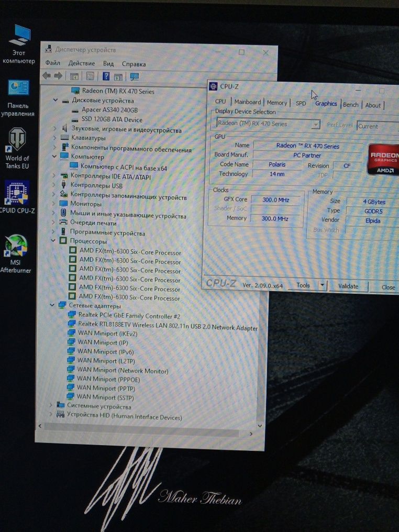
Task: Select WAN Miniport (PPPOE)
Action: click(104, 379)
